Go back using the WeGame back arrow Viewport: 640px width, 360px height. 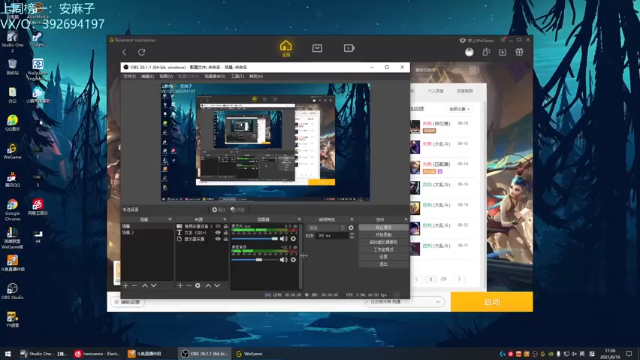[124, 52]
